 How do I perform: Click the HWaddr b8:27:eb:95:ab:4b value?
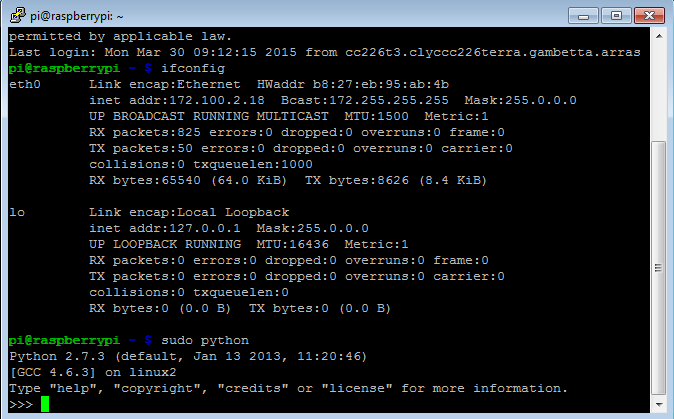click(352, 84)
